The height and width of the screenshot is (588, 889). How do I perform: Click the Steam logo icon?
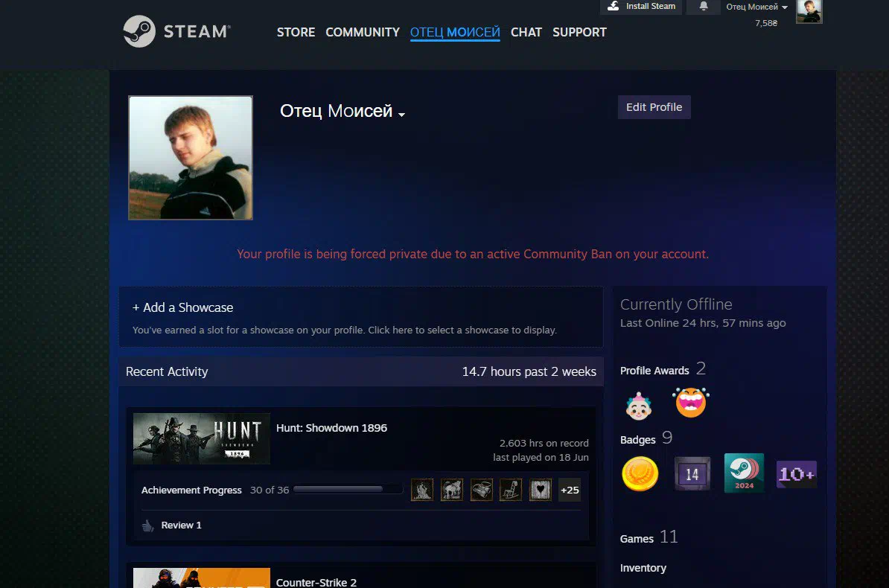coord(139,31)
